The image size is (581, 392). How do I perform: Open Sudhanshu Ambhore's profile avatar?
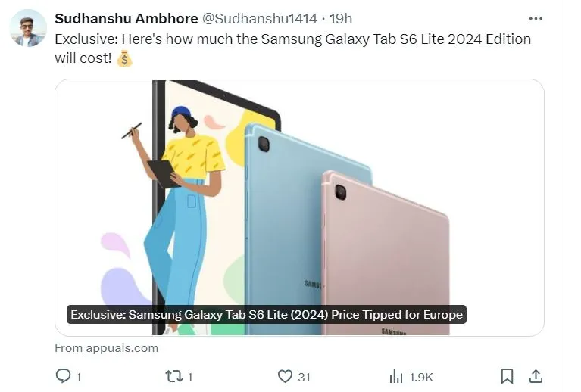click(28, 28)
